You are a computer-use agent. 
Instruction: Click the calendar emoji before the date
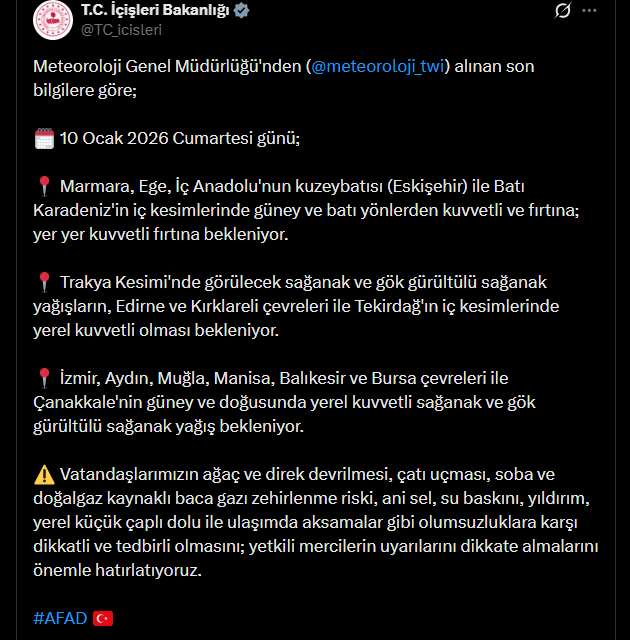pos(44,138)
